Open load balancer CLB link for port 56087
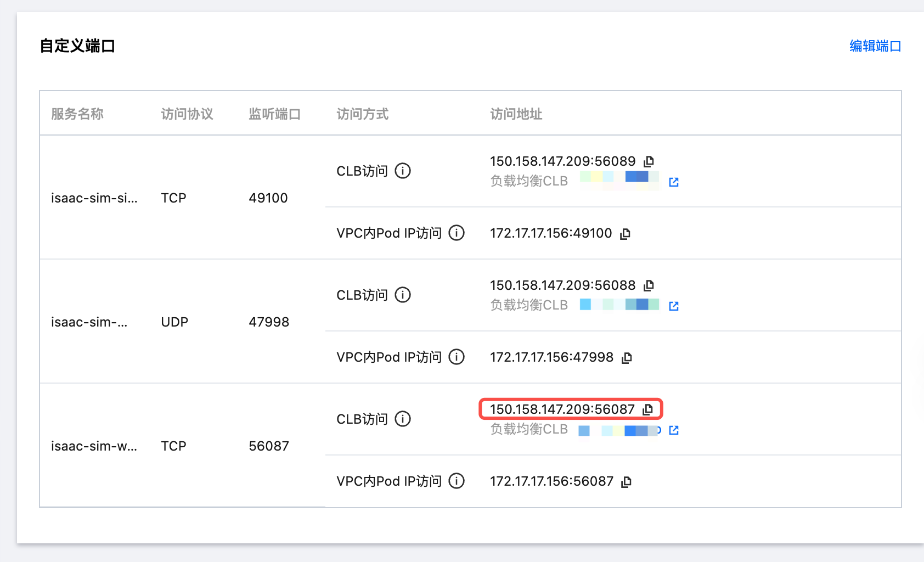 tap(674, 430)
